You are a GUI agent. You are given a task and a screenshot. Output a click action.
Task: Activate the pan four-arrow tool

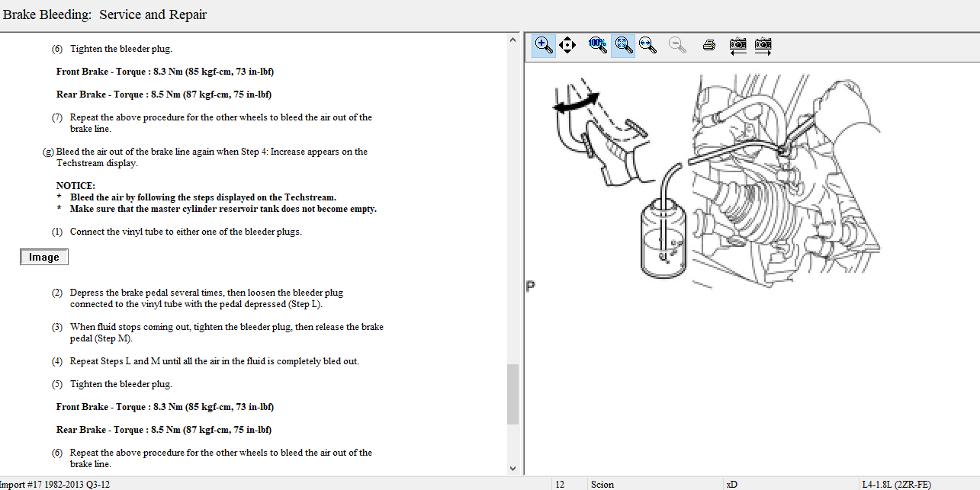(567, 45)
